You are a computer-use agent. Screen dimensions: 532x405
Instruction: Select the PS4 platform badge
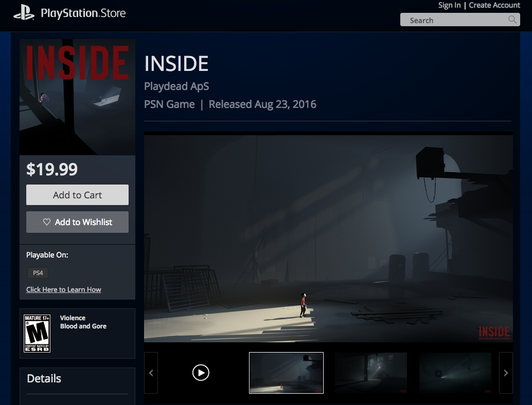[x=38, y=273]
